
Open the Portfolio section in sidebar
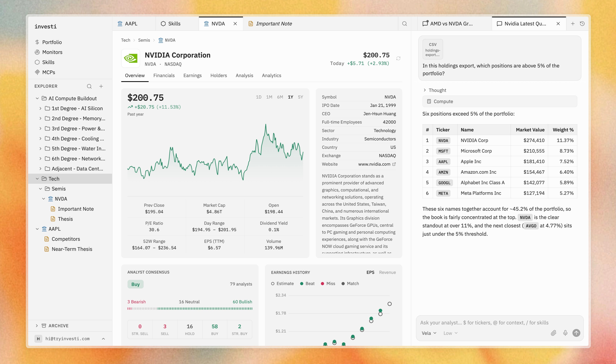48,42
